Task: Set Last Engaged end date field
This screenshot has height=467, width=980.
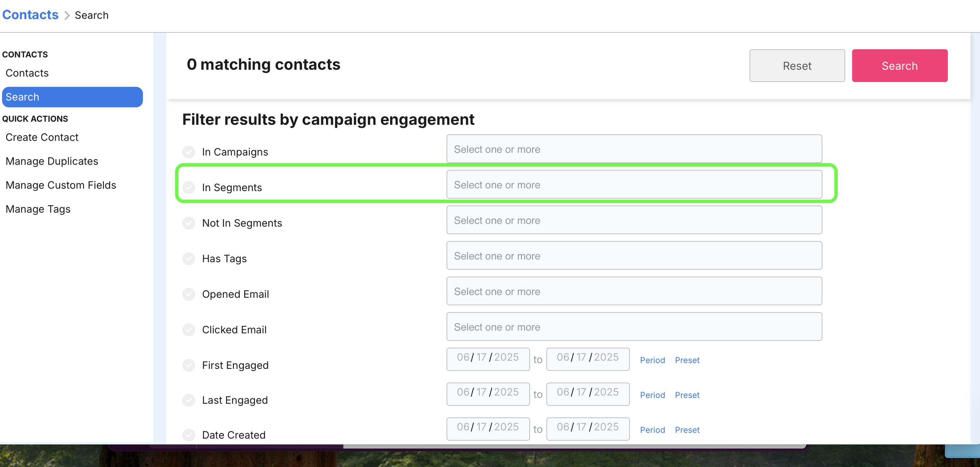Action: 588,394
